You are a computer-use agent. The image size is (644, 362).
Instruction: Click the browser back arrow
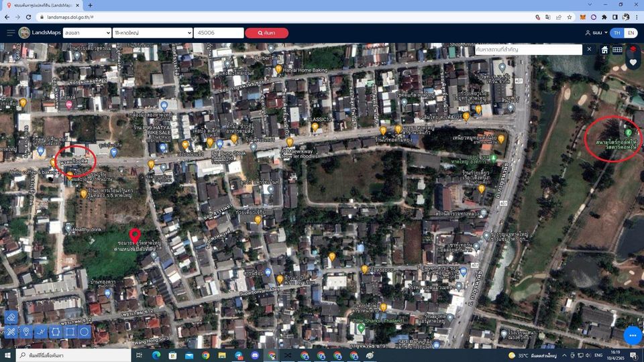7,17
